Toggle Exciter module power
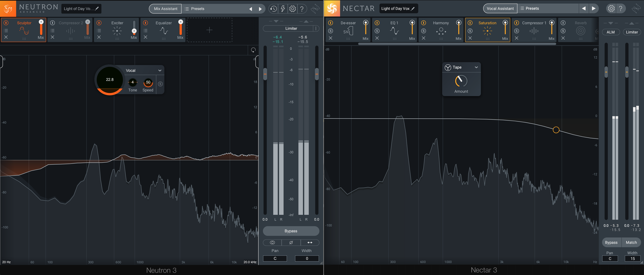This screenshot has height=275, width=644. 99,23
